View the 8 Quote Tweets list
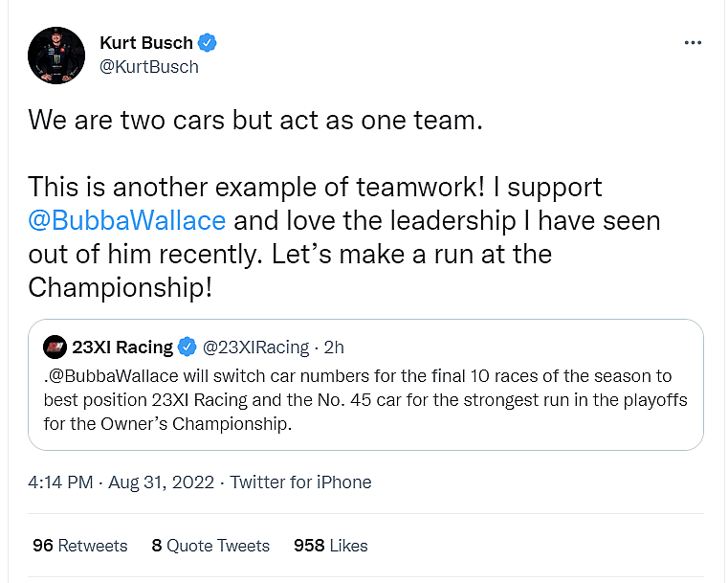The height and width of the screenshot is (583, 728). tap(210, 545)
